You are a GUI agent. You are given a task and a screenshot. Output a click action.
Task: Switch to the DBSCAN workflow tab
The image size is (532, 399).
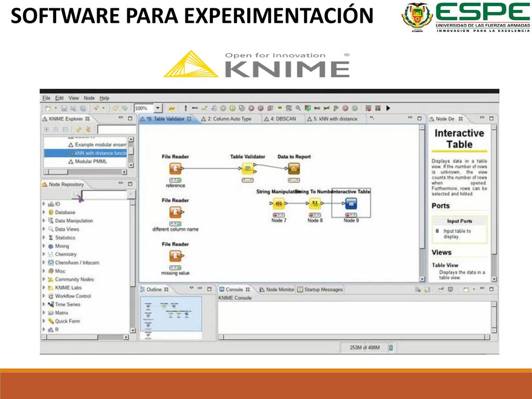280,119
